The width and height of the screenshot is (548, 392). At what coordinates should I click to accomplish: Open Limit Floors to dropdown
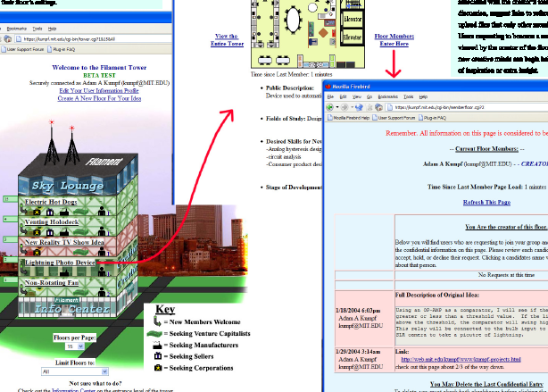(75, 371)
